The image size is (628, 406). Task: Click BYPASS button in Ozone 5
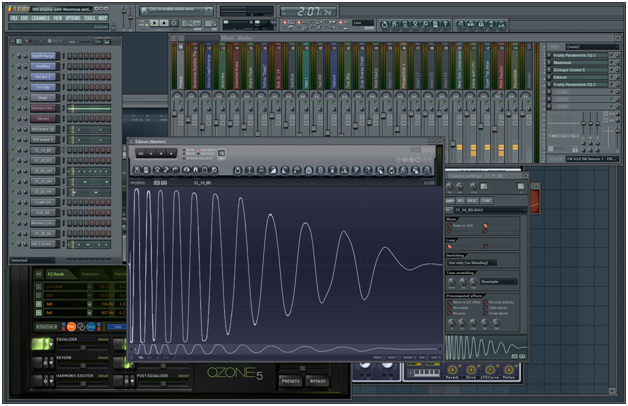pos(318,381)
